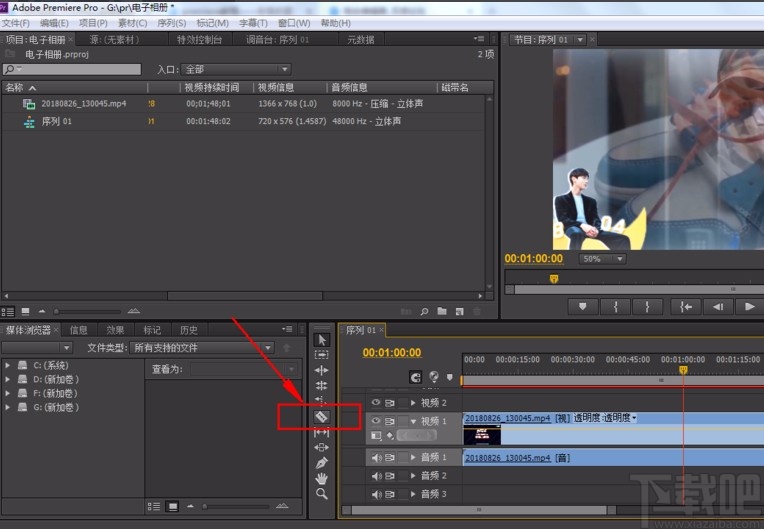Toggle sync lock on 视频 2 track
764x529 pixels.
point(390,403)
